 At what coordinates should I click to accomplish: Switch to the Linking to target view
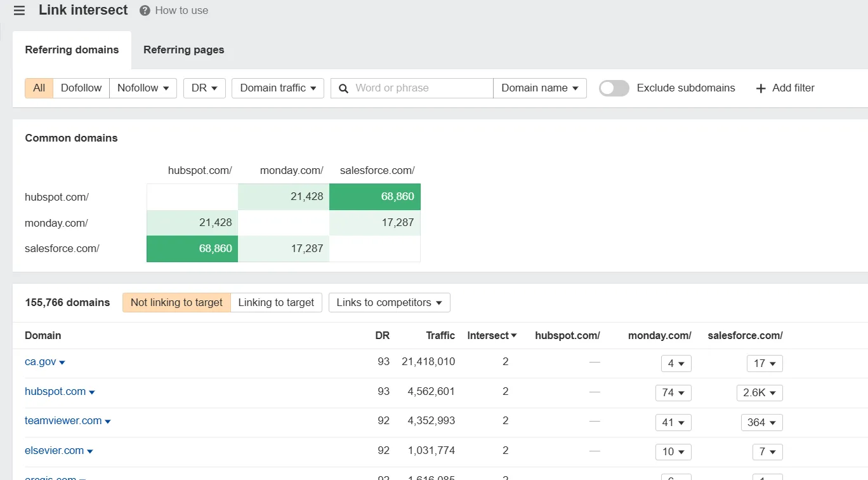coord(276,303)
